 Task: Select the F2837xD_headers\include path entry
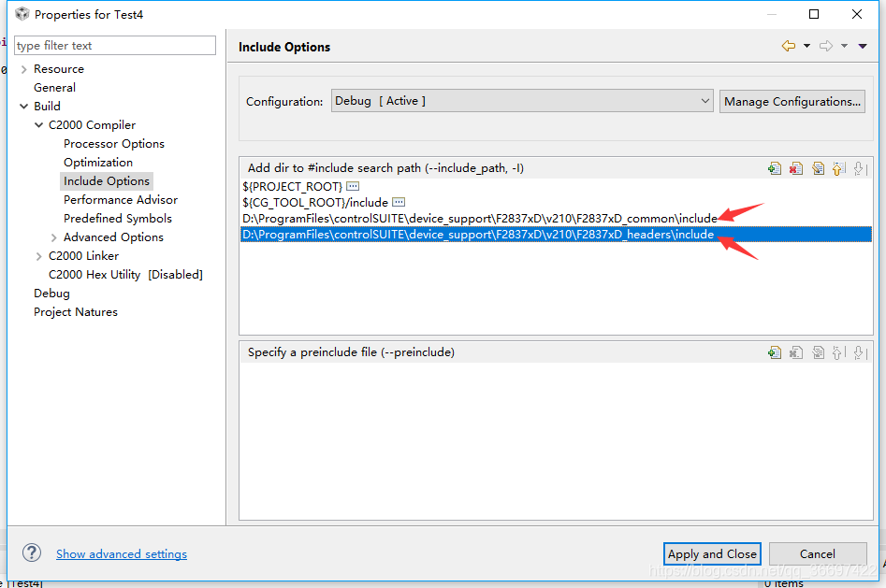coord(556,235)
